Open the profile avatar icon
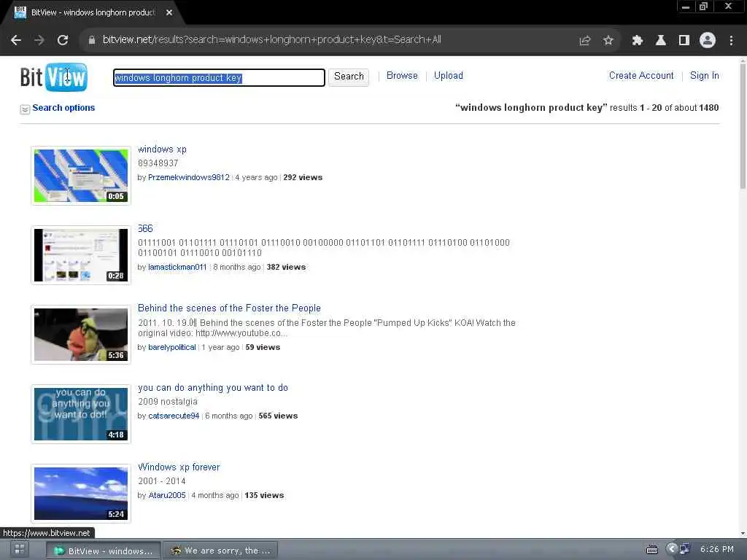The width and height of the screenshot is (747, 560). [x=707, y=41]
